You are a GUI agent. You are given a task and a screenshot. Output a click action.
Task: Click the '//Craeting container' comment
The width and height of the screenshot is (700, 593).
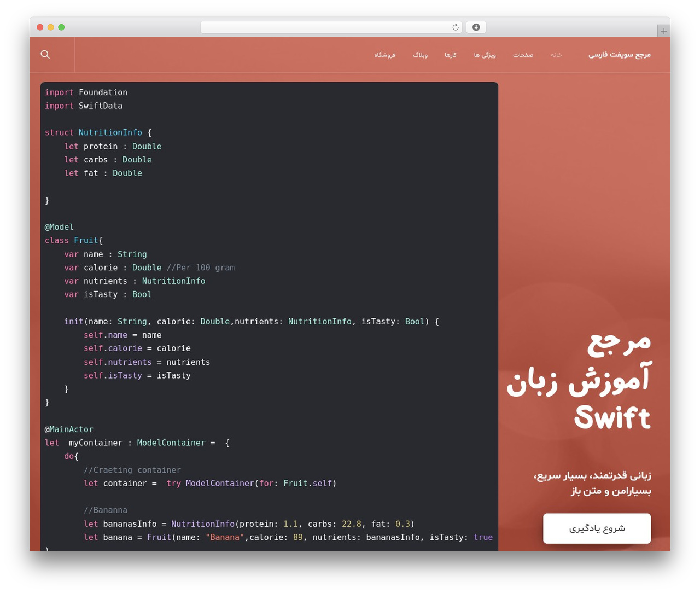click(x=132, y=470)
